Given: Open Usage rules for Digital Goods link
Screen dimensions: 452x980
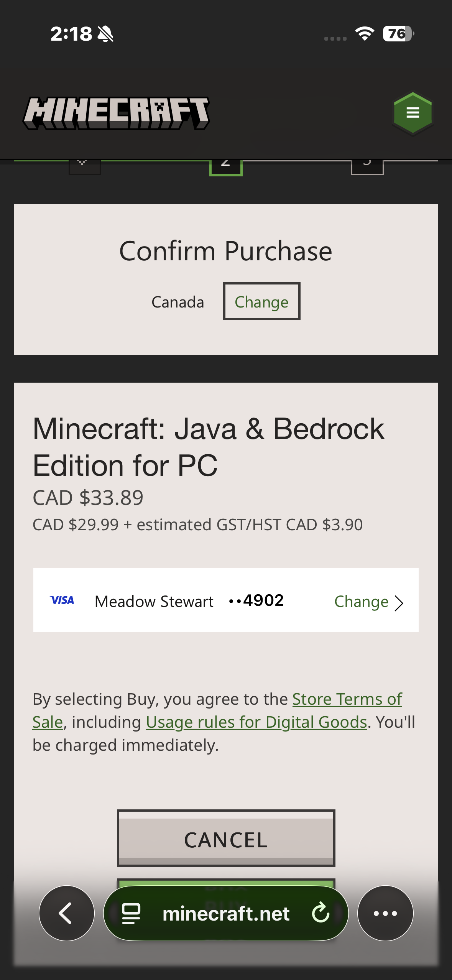Looking at the screenshot, I should 256,722.
